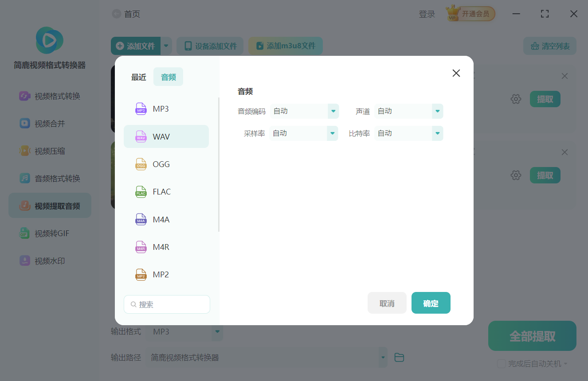Click the 简鹿 app logo
588x381 pixels.
click(49, 40)
